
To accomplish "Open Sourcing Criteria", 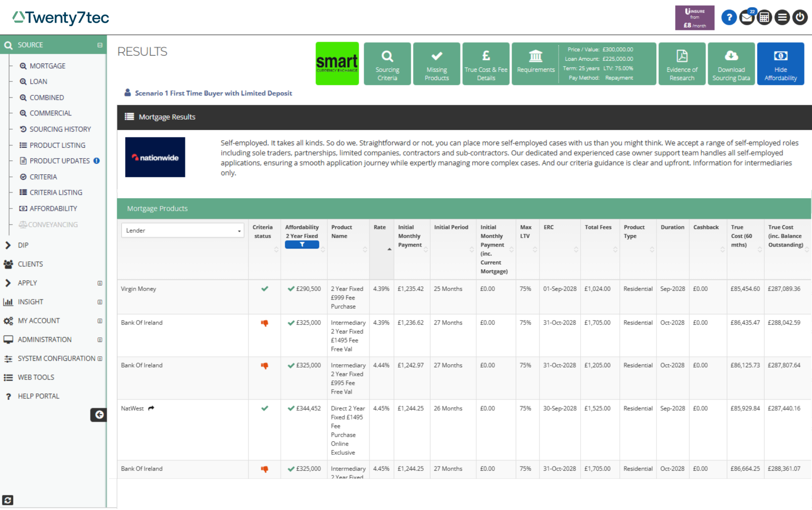I will click(387, 63).
